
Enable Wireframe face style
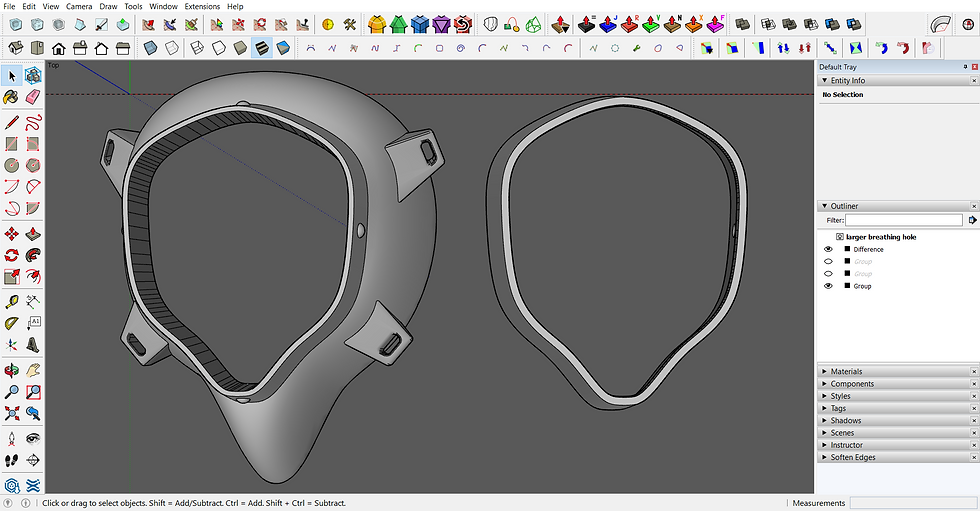coord(197,47)
